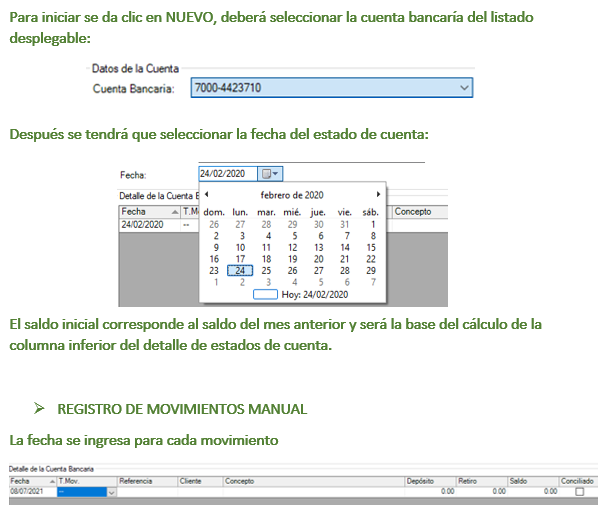Open the T.Mov. dropdown in lower row
606x516 pixels.
[x=111, y=492]
